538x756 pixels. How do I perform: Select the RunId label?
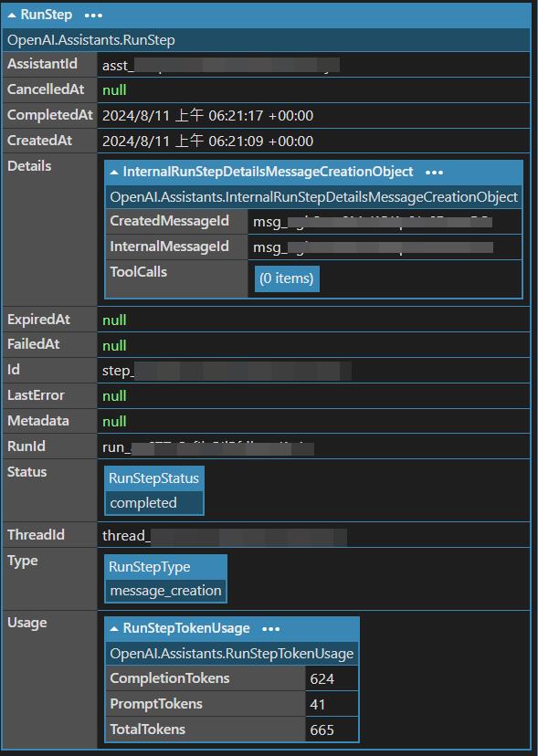[x=26, y=446]
